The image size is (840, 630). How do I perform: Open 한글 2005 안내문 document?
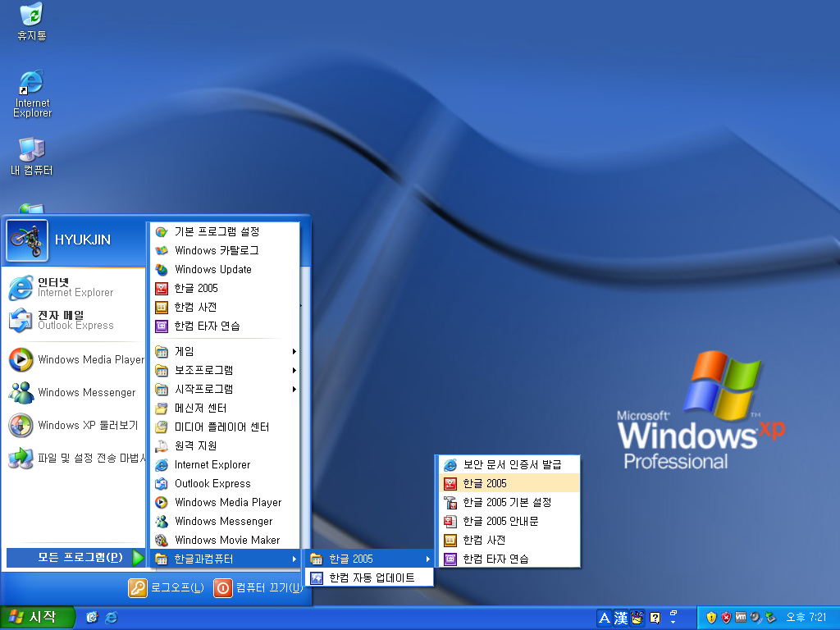click(x=509, y=521)
